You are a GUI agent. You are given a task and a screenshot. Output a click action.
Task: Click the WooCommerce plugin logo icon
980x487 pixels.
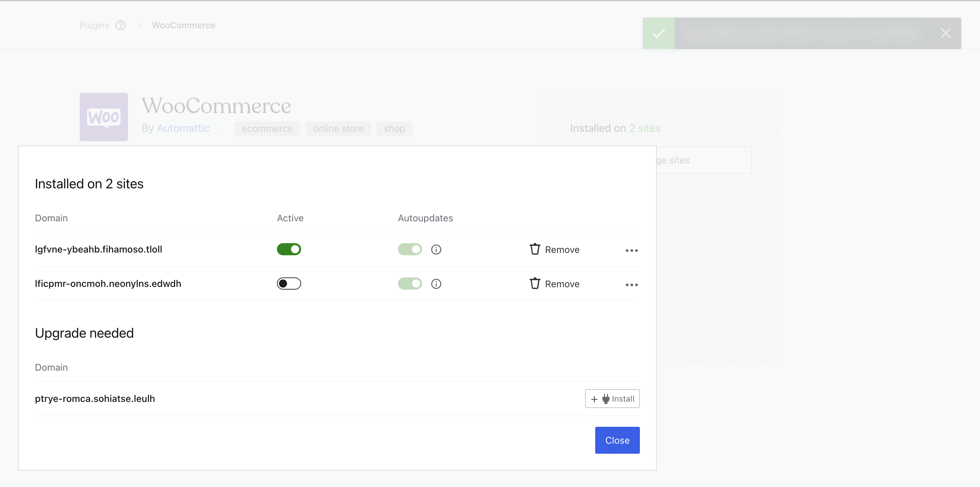104,117
